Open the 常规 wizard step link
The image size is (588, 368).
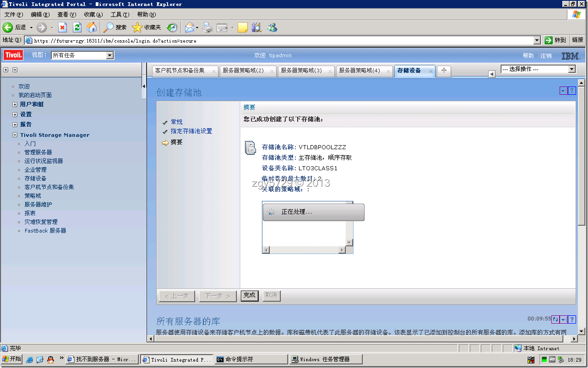pos(176,122)
